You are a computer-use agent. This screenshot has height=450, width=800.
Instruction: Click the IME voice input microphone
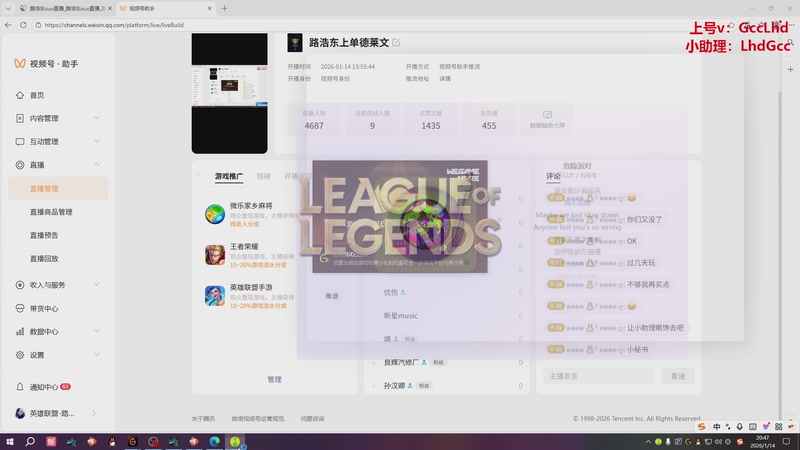pos(740,427)
